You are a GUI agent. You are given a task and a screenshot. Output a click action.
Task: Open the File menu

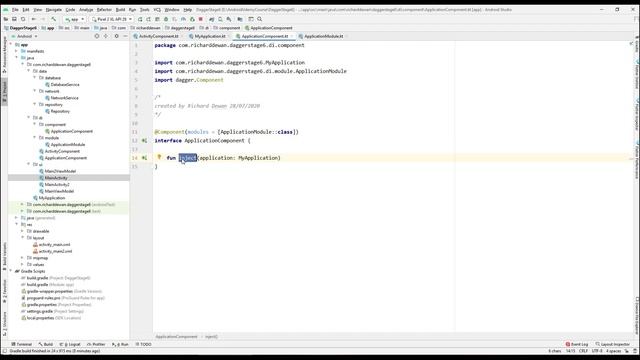click(15, 9)
